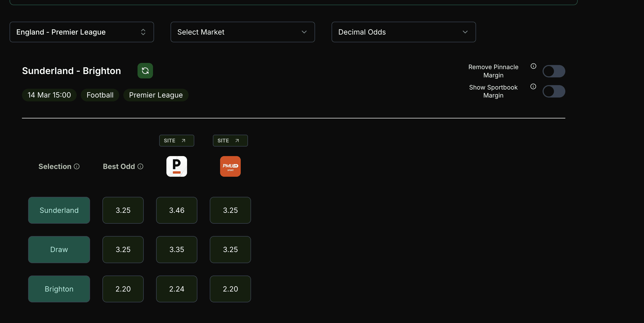Select the Sunderland selection button

(x=59, y=210)
